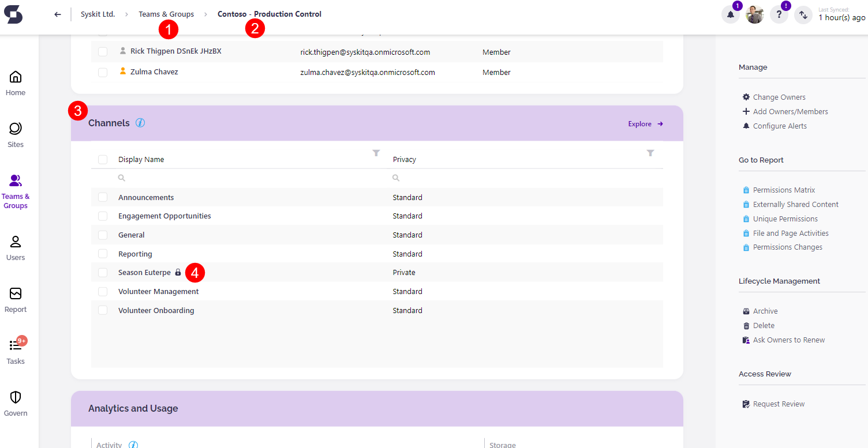Go to Teams & Groups via the breadcrumb
This screenshot has height=448, width=868.
tap(166, 14)
